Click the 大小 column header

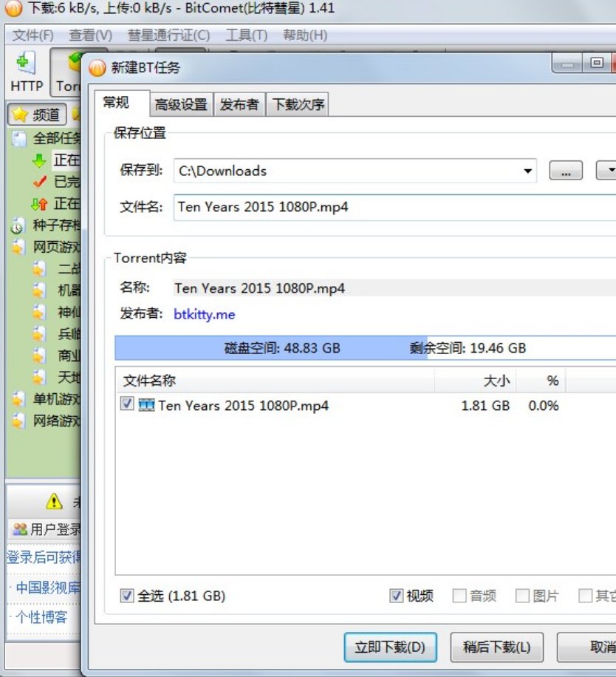475,381
